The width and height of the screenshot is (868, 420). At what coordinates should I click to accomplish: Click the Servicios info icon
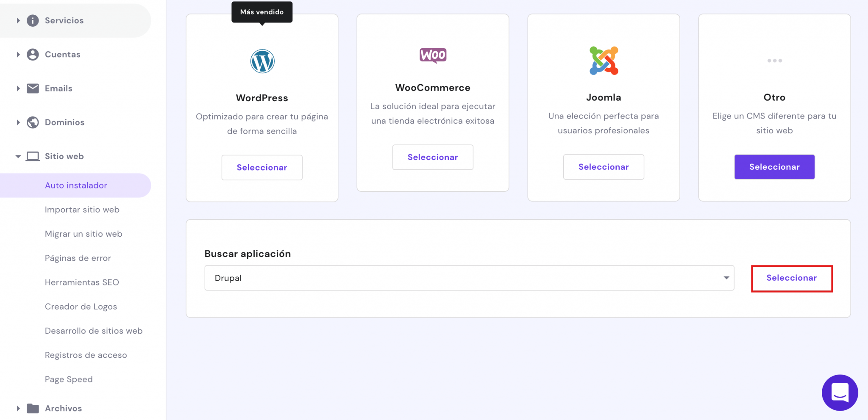coord(33,20)
